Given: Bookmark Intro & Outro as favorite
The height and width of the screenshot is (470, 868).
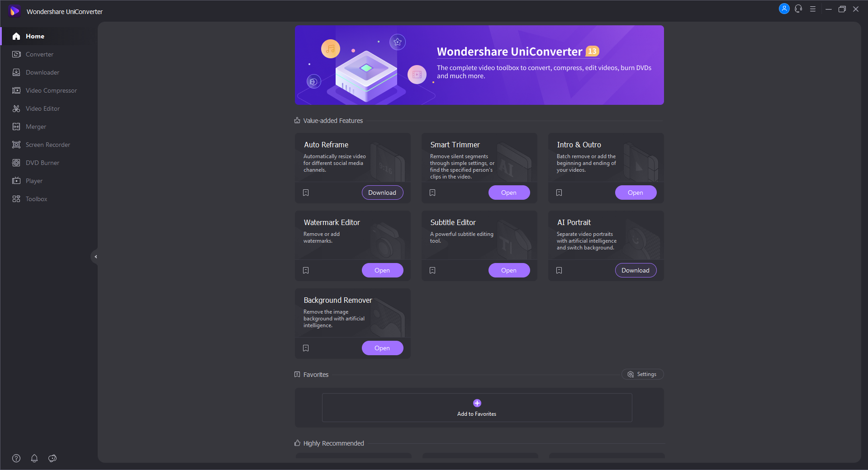Looking at the screenshot, I should [x=559, y=193].
